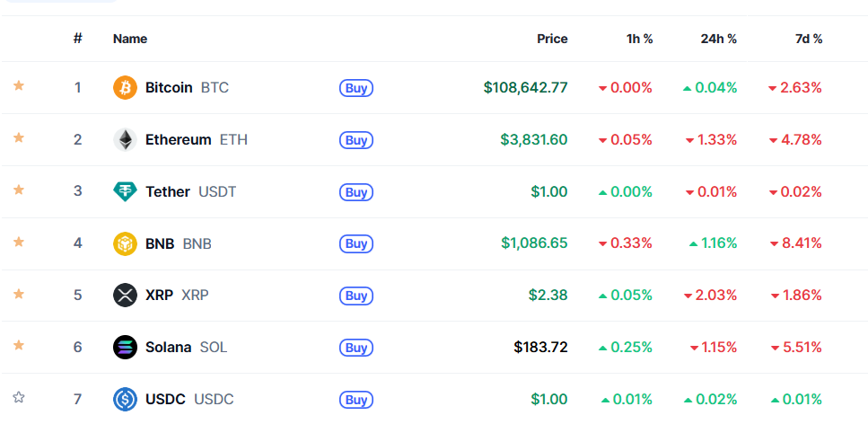Screen dimensions: 868x424
Task: Click Buy button for Bitcoin
Action: [356, 88]
